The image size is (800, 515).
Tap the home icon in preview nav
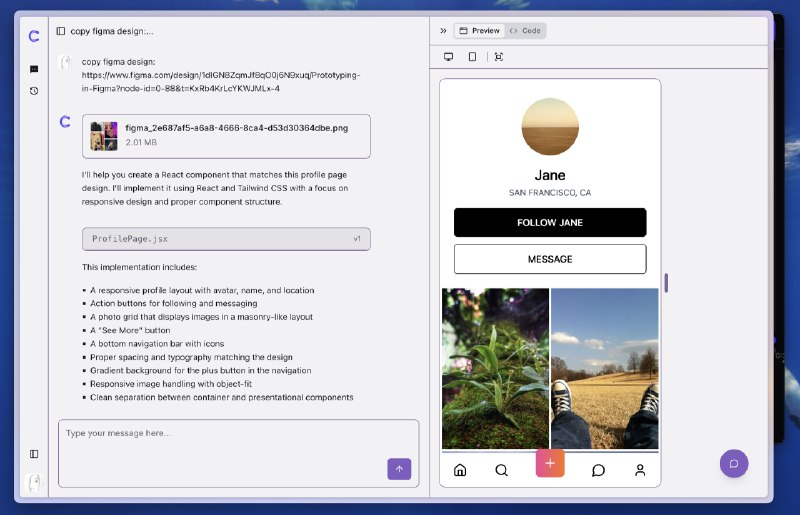460,470
